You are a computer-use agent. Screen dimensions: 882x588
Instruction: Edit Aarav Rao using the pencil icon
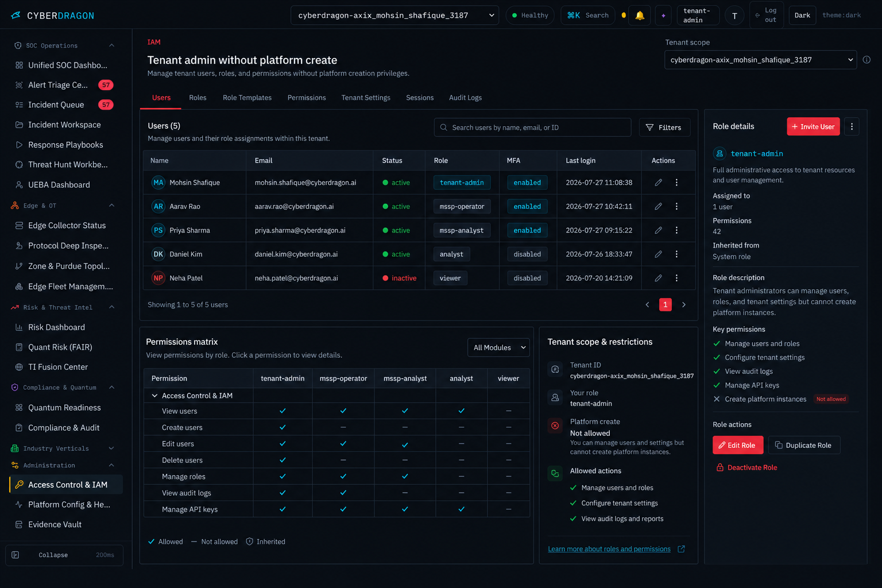(659, 206)
